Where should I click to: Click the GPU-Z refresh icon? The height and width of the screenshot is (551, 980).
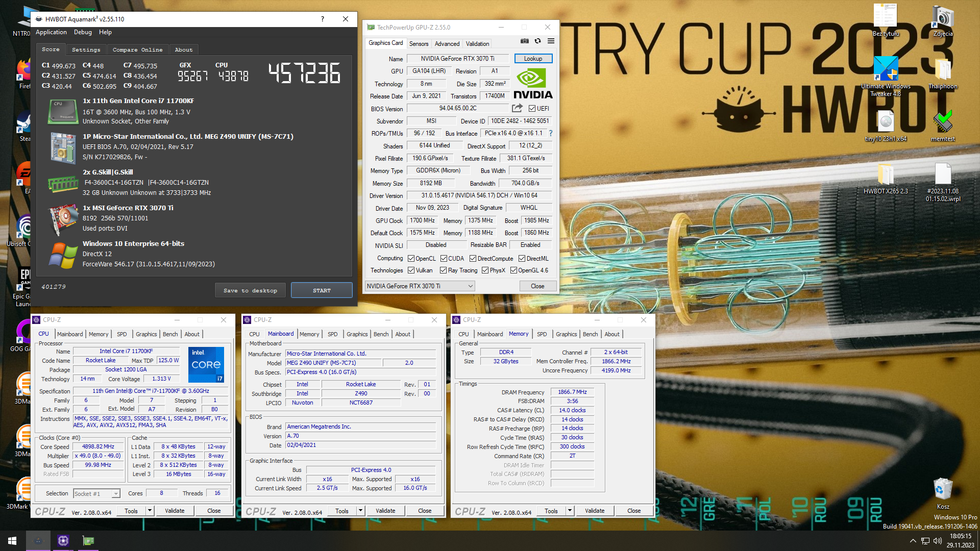click(x=537, y=41)
